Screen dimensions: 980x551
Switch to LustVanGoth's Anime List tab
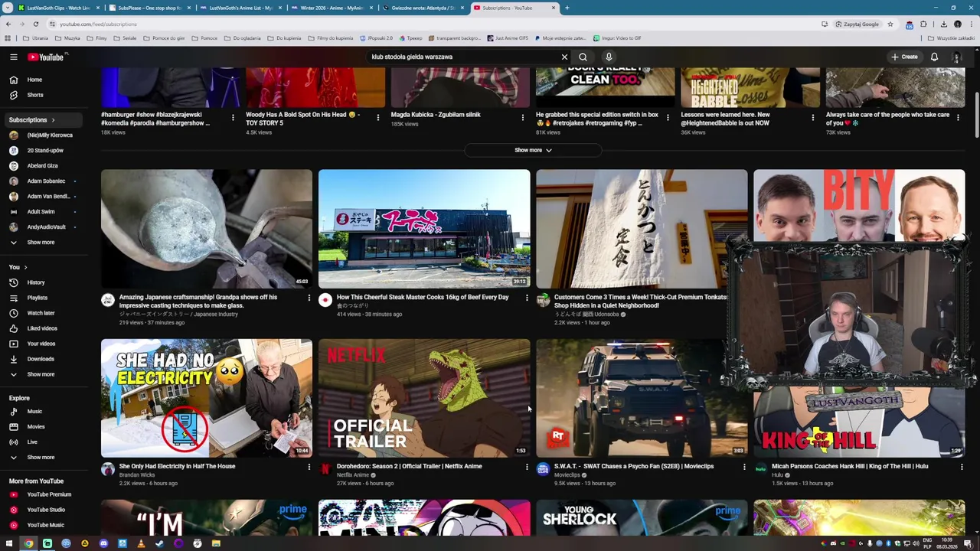241,8
